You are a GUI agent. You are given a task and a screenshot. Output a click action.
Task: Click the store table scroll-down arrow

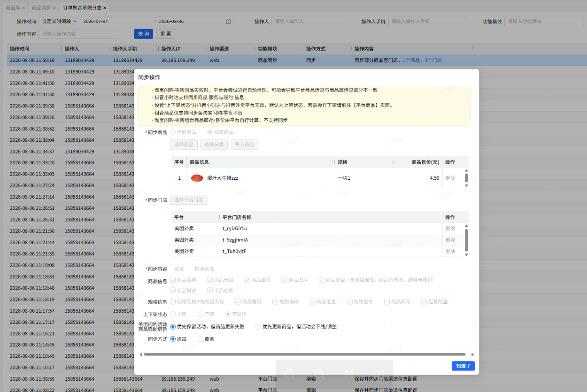pos(466,255)
